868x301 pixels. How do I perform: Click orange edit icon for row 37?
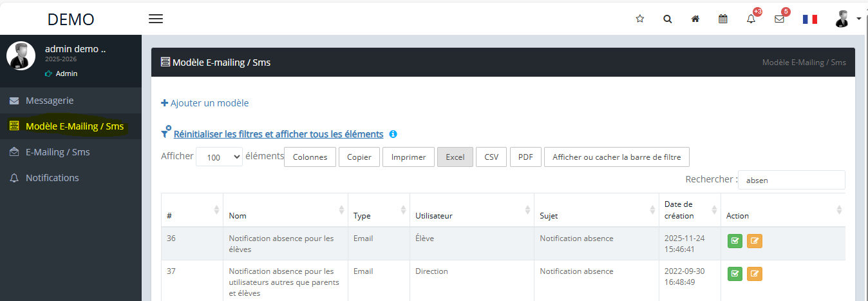[x=755, y=274]
